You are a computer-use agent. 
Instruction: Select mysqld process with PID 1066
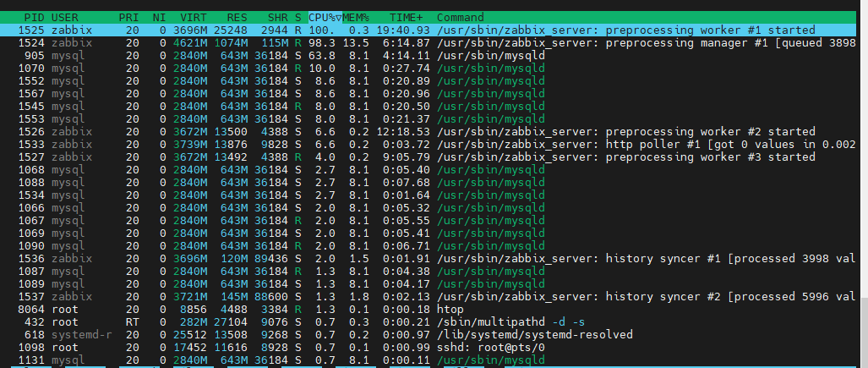428,208
